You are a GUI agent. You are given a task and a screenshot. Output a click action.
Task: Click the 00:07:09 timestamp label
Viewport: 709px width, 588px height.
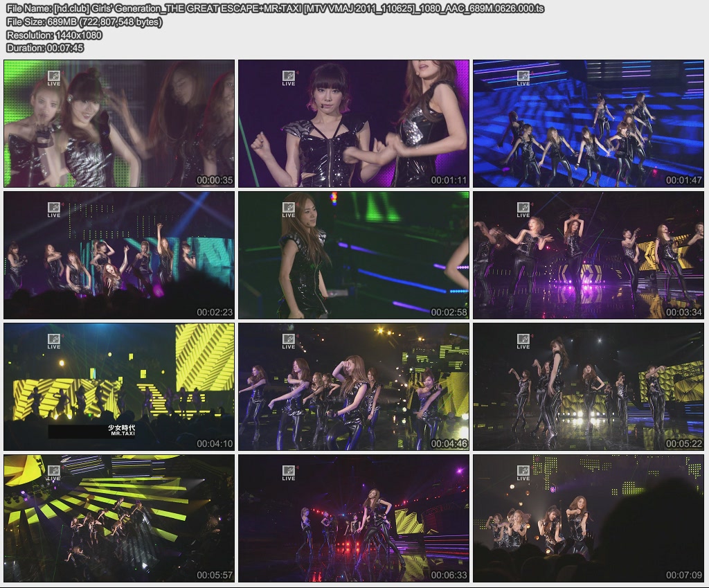tap(683, 576)
